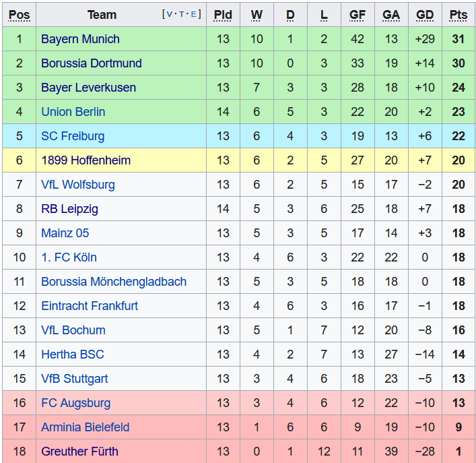Open the Bayern Munich team link
The image size is (476, 463).
click(80, 39)
